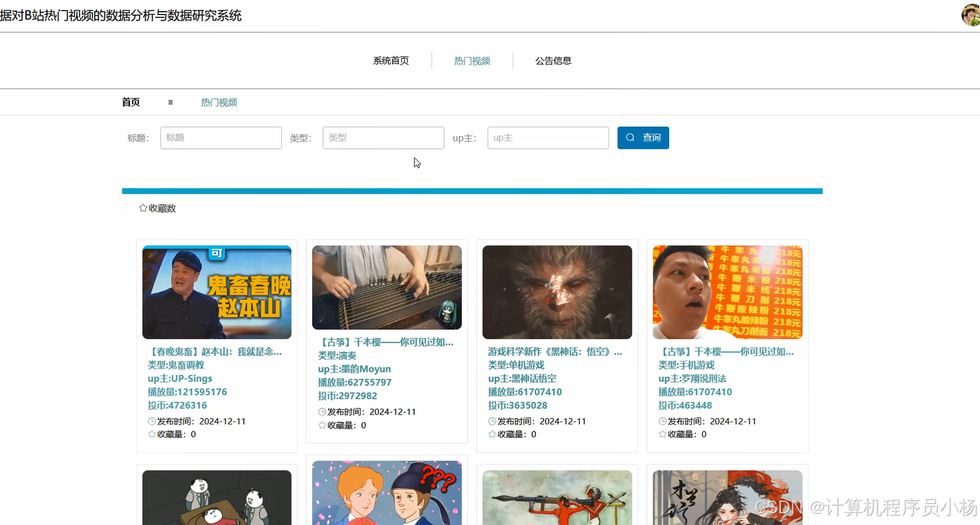Open cartoon thumbnail with red question marks
The image size is (980, 525).
pos(387,493)
